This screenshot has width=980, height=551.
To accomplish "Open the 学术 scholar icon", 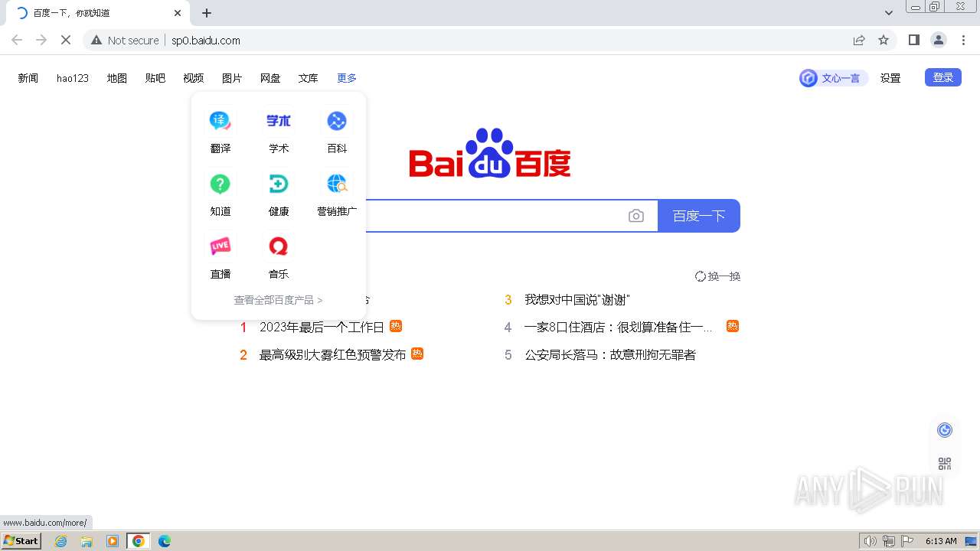I will coord(279,121).
